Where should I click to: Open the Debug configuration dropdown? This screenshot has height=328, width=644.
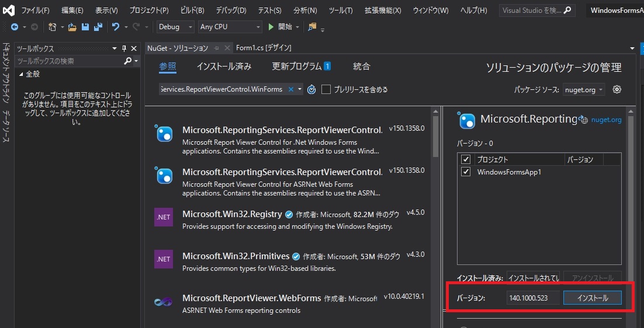(x=175, y=27)
